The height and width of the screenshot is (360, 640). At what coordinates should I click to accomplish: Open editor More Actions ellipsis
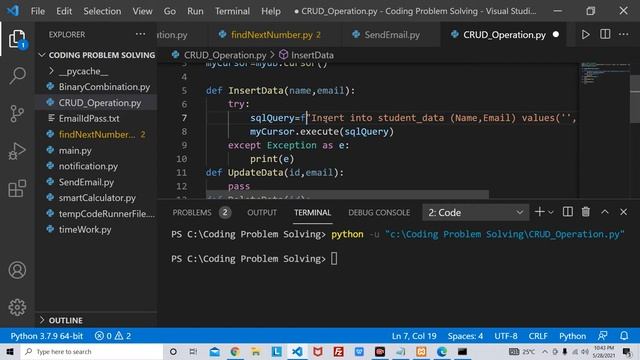624,34
